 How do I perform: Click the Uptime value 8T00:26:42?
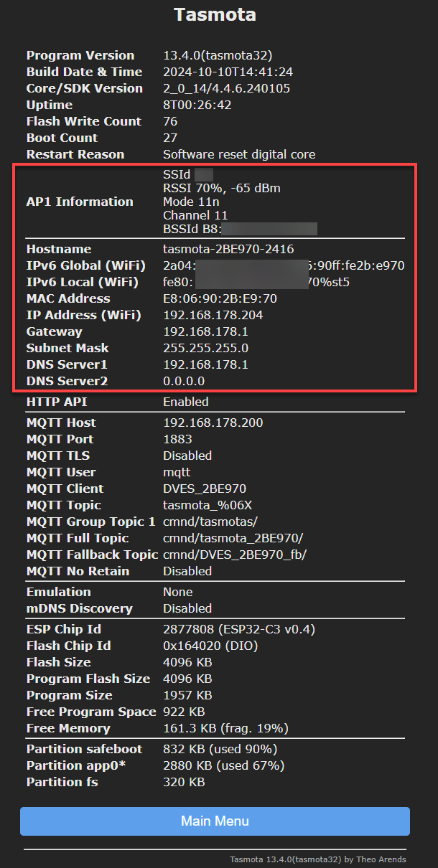(x=196, y=105)
